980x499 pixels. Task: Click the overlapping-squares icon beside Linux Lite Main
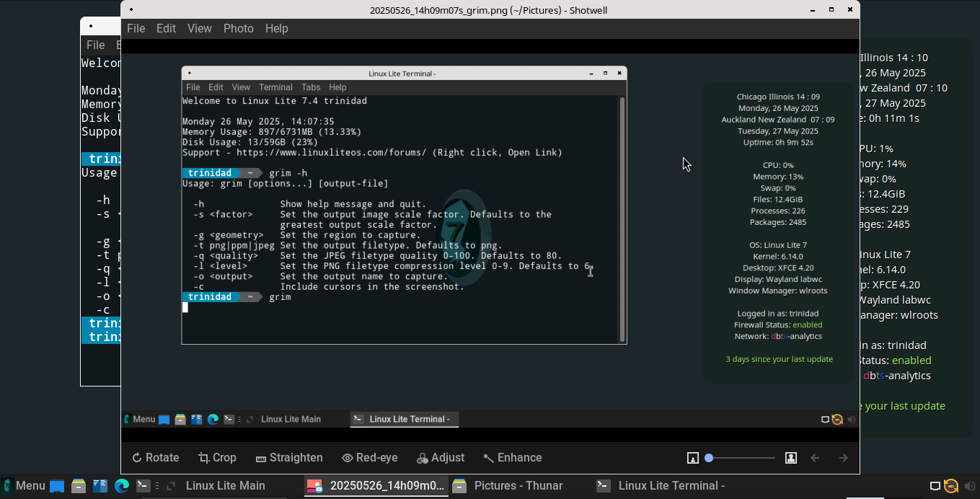[x=171, y=486]
